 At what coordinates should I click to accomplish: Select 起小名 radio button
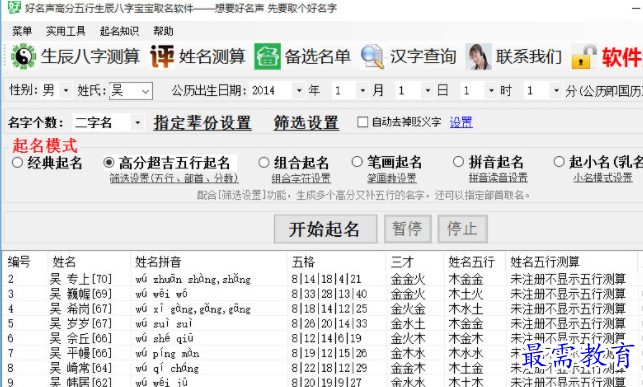click(x=559, y=162)
